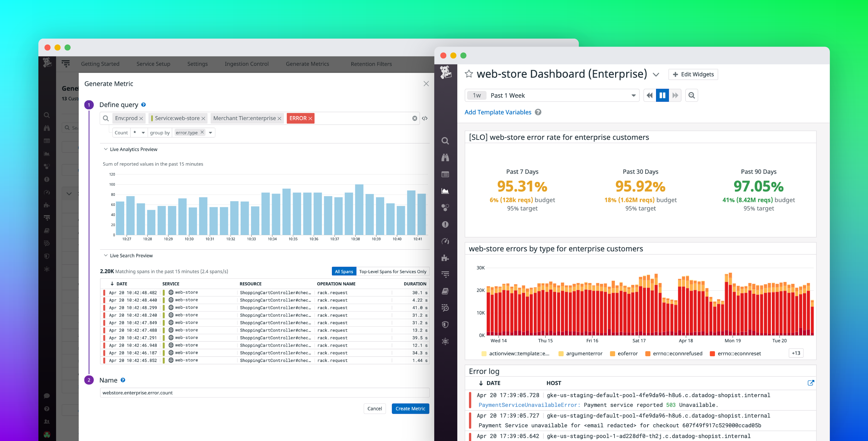Screen dimensions: 868x441
Task: Select the Metrics graph icon in sidebar
Action: (445, 191)
